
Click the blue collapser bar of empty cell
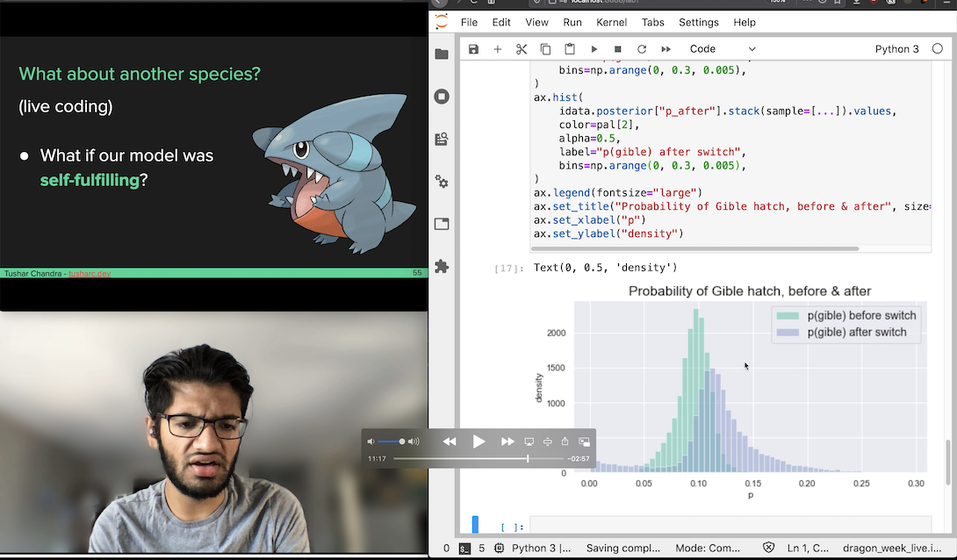pos(476,525)
